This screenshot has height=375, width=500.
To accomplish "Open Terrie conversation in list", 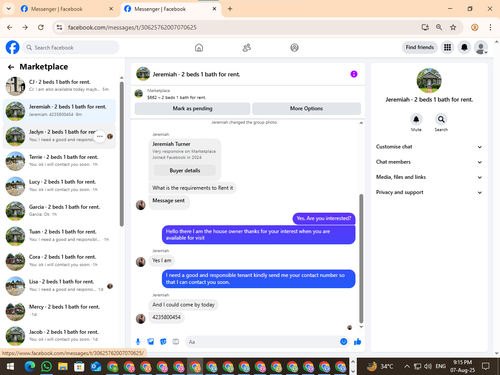I will [x=59, y=161].
